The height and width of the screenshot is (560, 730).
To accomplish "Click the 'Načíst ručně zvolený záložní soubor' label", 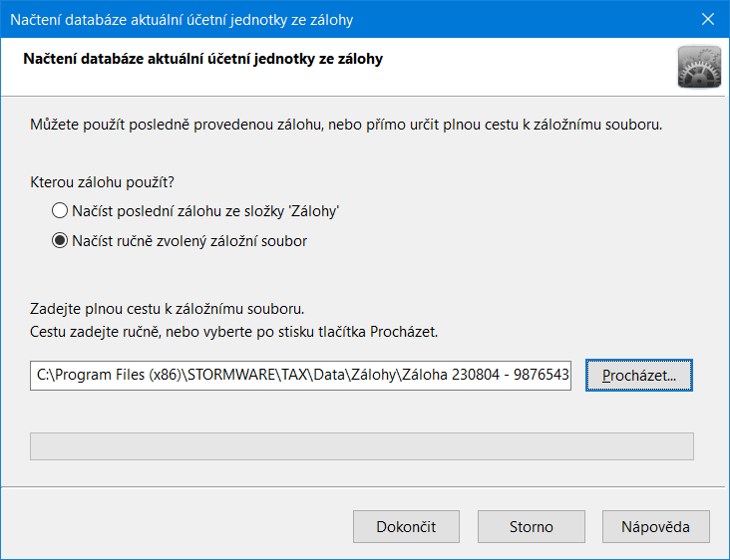I will click(189, 241).
